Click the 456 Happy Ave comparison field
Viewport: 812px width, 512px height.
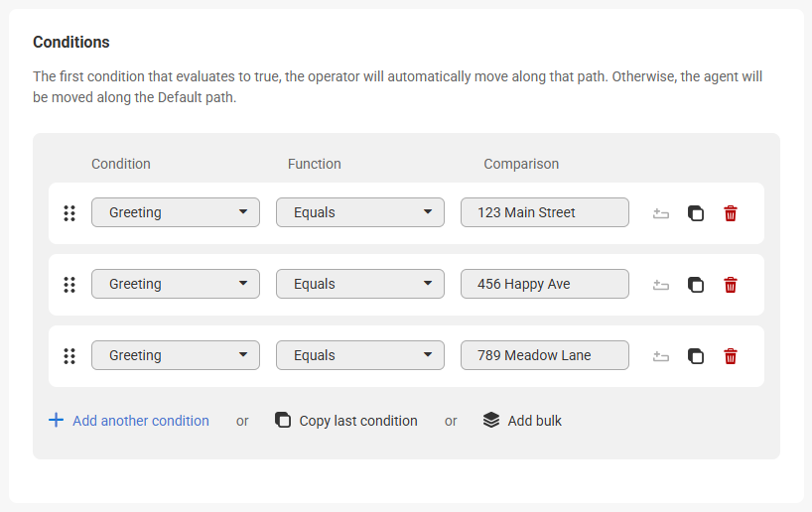point(544,284)
